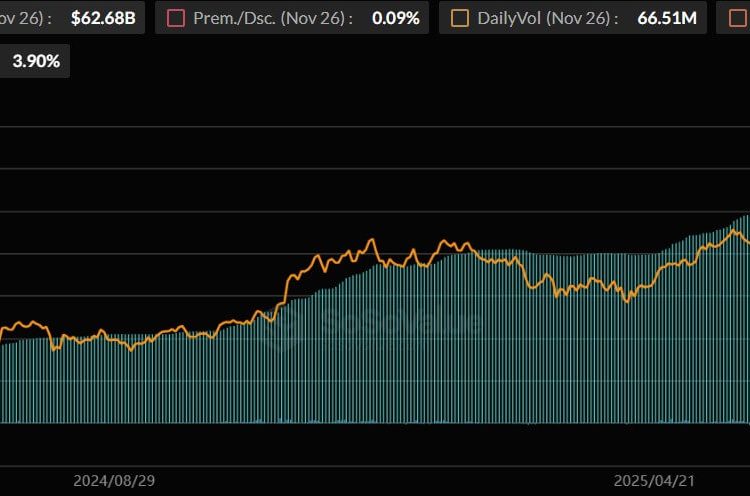Click the orange line's end at right edge
Image resolution: width=750 pixels, height=496 pixels.
tap(746, 241)
